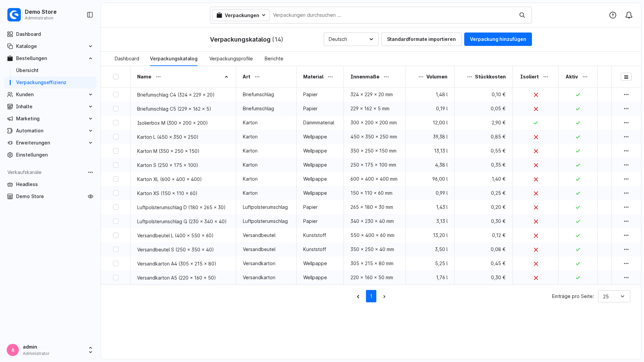This screenshot has width=644, height=362.
Task: Open row actions for Karton XL
Action: coord(626,179)
